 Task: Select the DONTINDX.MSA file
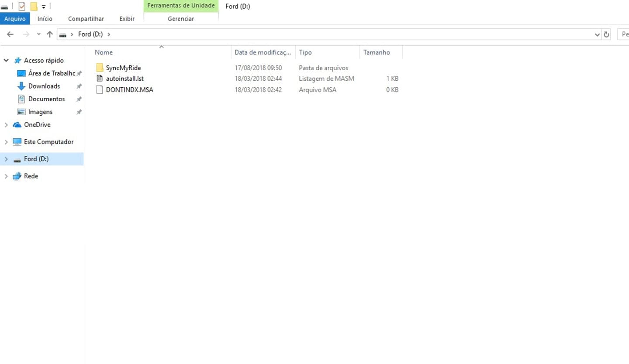pyautogui.click(x=129, y=90)
